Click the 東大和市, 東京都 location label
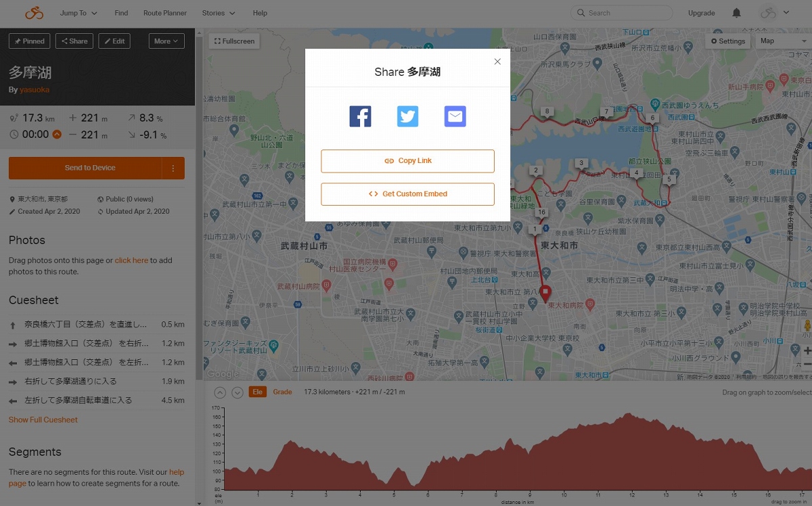812x506 pixels. (x=39, y=200)
